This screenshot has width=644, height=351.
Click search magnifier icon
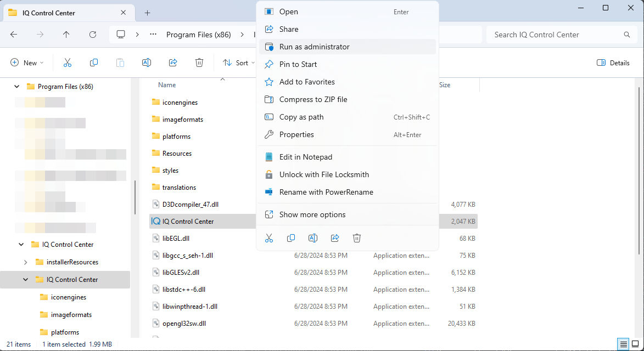tap(627, 35)
